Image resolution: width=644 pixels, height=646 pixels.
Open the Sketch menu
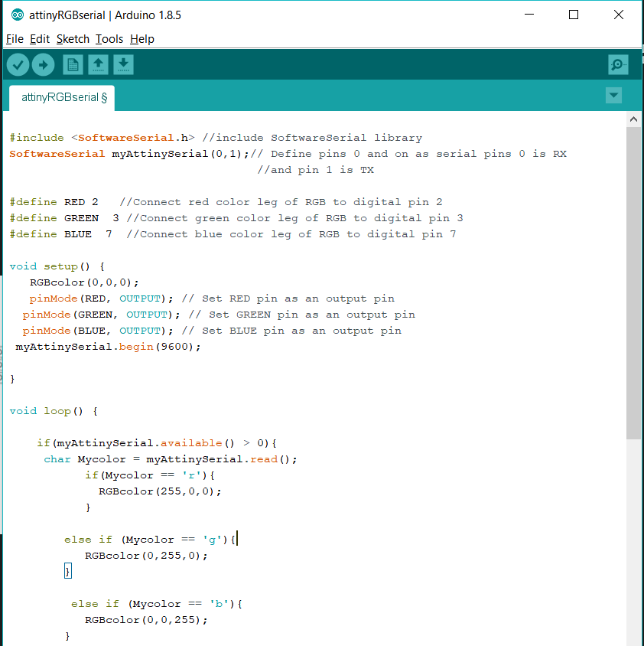(73, 39)
